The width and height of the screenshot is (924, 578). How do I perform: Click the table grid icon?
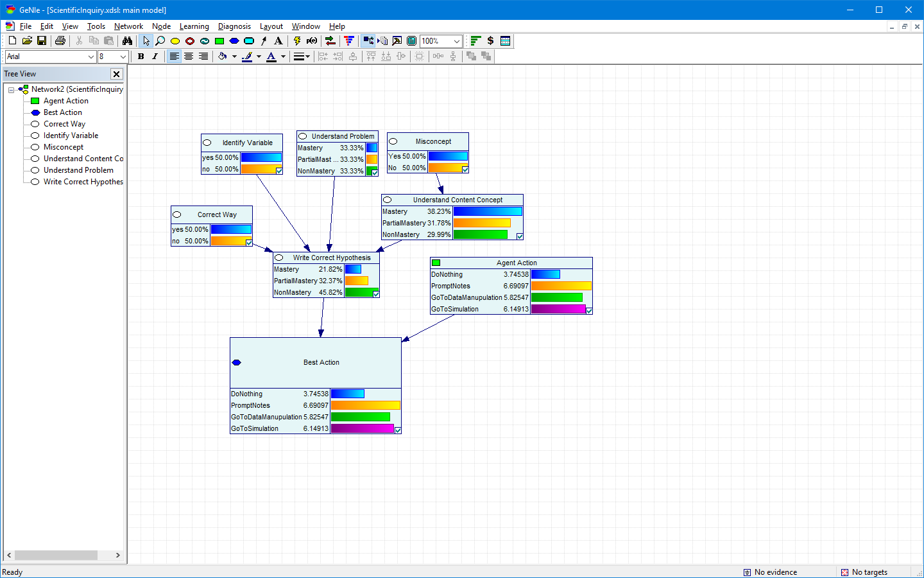coord(506,40)
